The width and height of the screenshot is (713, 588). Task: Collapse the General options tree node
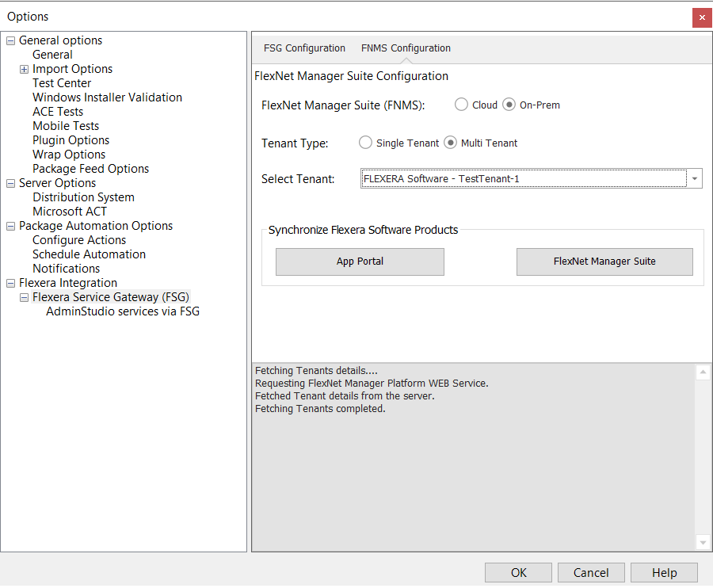click(11, 40)
